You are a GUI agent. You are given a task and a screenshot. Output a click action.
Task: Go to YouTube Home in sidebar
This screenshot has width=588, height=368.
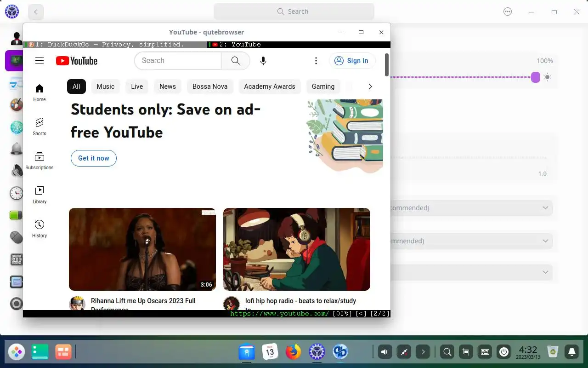click(x=40, y=93)
